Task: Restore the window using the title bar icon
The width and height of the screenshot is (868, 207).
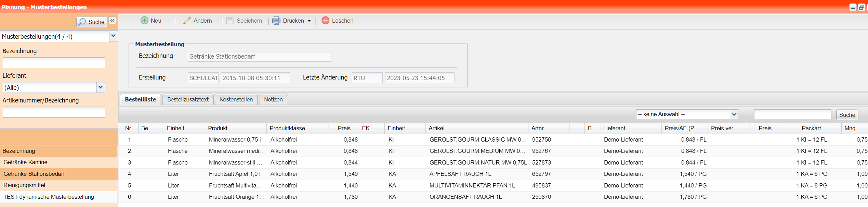Action: coord(861,8)
